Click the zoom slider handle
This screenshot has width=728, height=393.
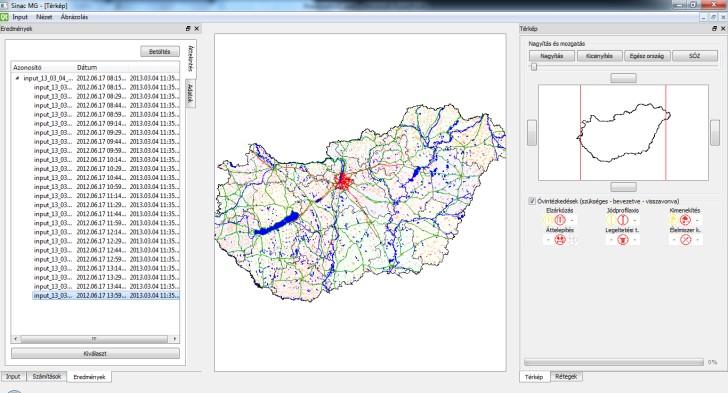click(x=534, y=67)
